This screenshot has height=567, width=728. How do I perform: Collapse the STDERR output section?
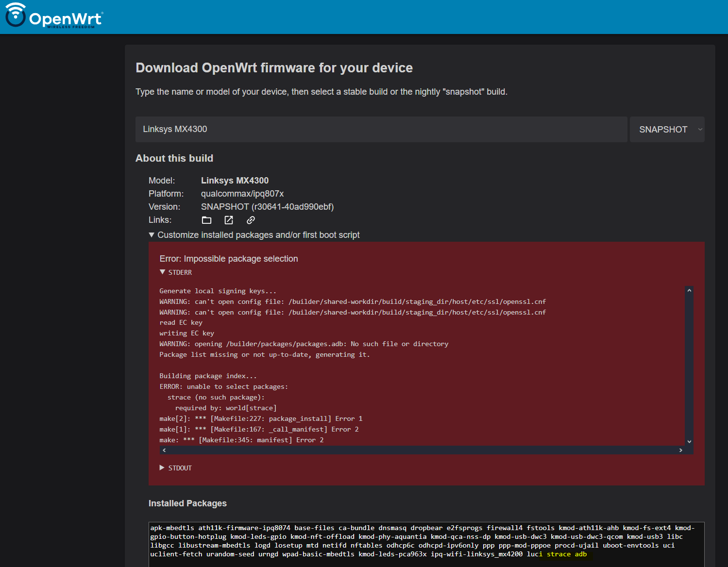[176, 272]
